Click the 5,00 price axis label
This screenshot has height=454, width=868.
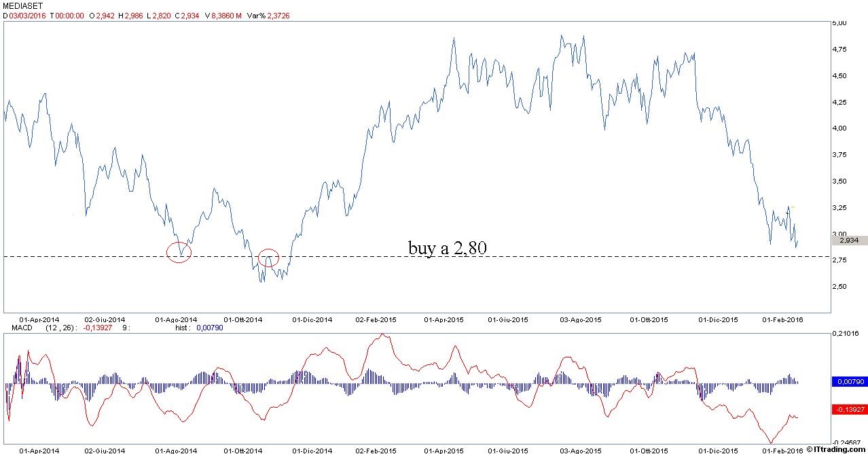tap(839, 23)
